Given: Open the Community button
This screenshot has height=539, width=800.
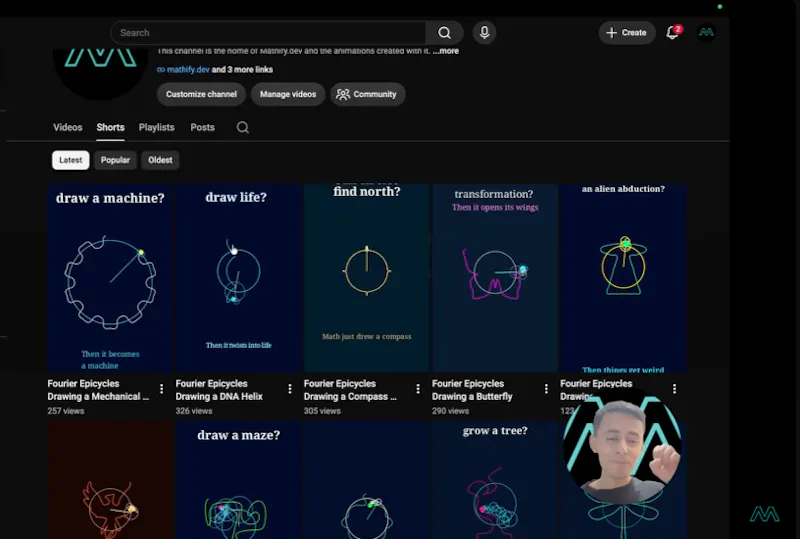Looking at the screenshot, I should coord(367,94).
